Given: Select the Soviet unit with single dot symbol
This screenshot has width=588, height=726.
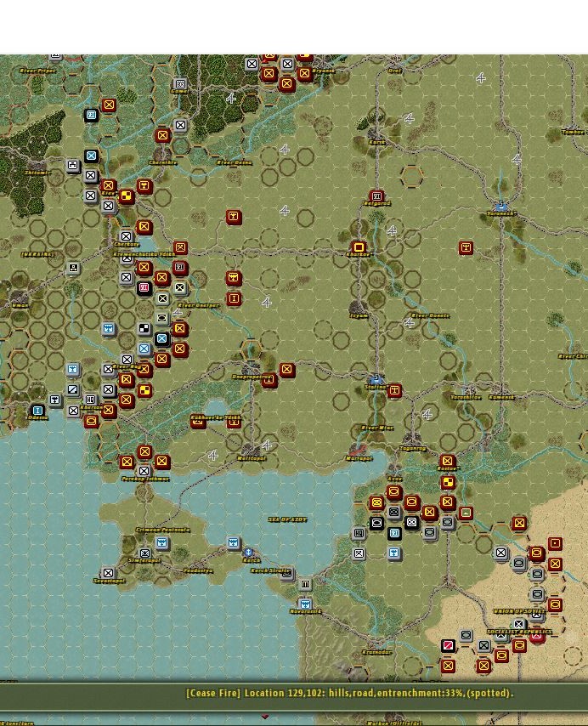Looking at the screenshot, I should (x=555, y=543).
